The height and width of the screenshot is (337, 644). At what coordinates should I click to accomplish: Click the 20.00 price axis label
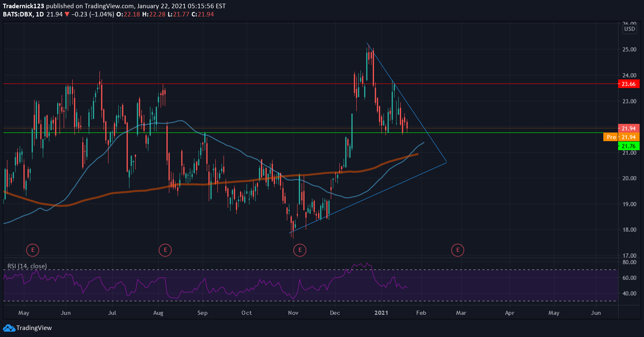[629, 178]
